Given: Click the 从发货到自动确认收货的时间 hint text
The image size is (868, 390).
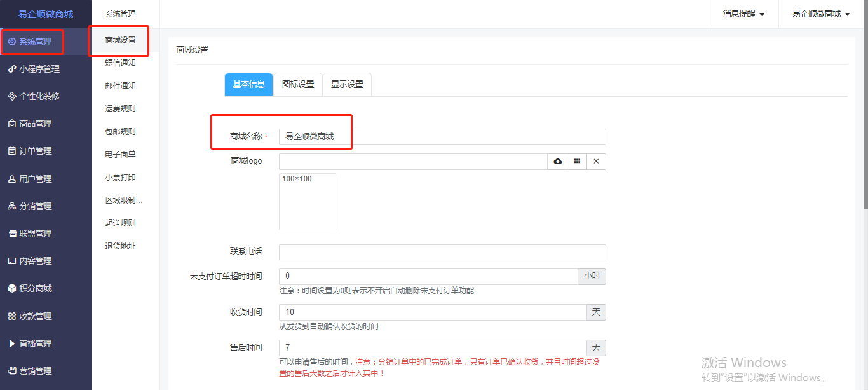Looking at the screenshot, I should click(329, 326).
